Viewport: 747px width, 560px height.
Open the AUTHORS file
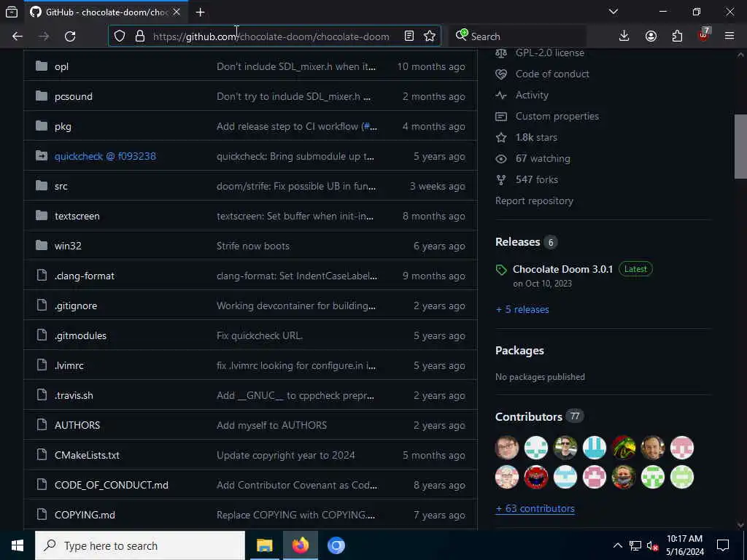pos(77,425)
